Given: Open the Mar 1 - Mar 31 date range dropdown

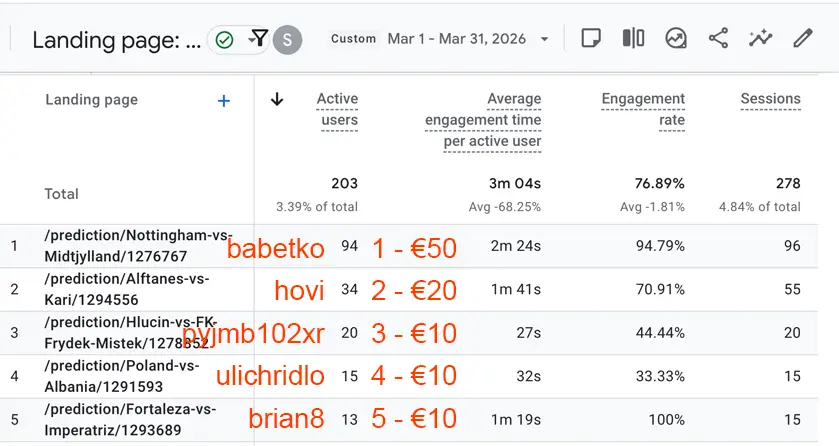Looking at the screenshot, I should [x=469, y=39].
